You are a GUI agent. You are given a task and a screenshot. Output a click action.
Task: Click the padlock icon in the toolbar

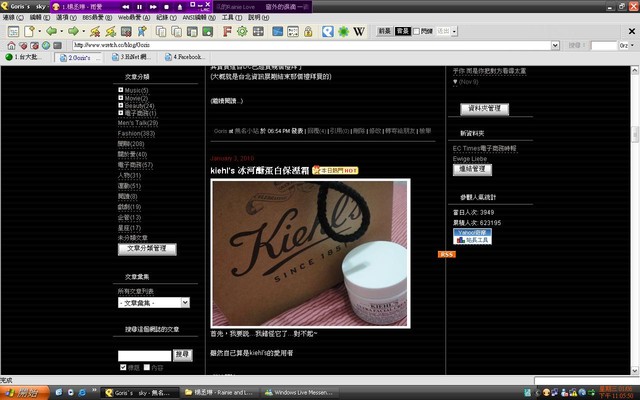[308, 31]
